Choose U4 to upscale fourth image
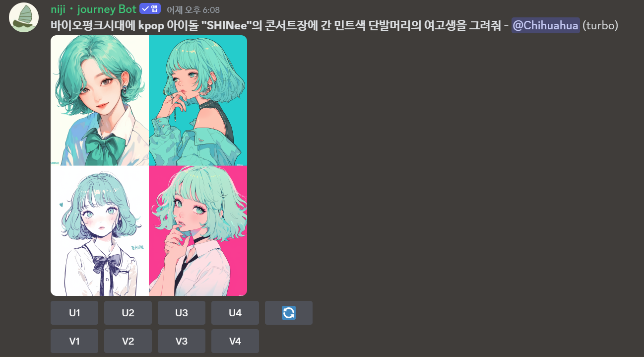The image size is (644, 357). (235, 313)
